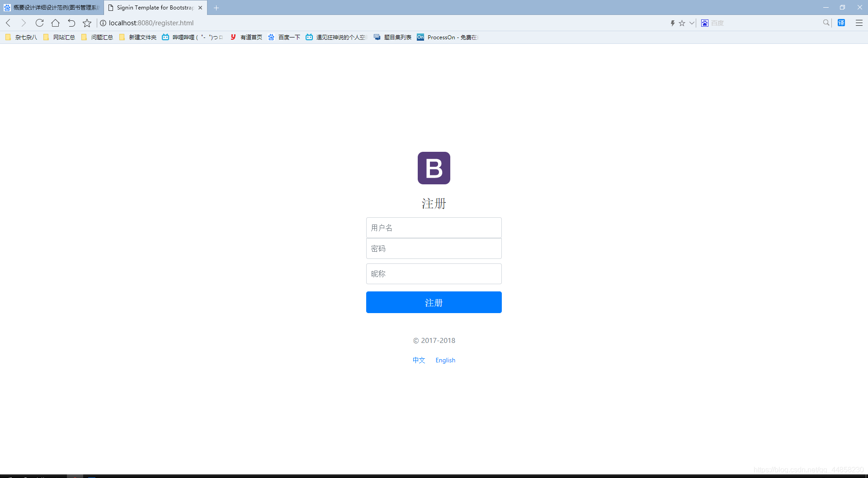Open the 题目集列表 bookmark

[x=393, y=37]
